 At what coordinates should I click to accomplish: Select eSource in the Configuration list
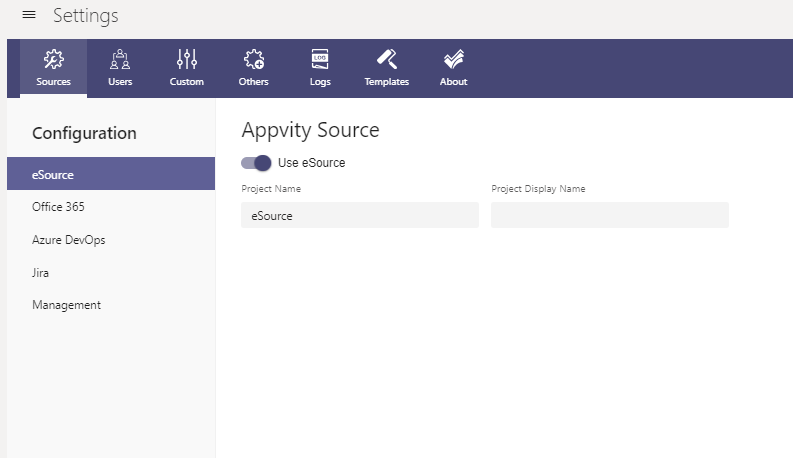110,174
